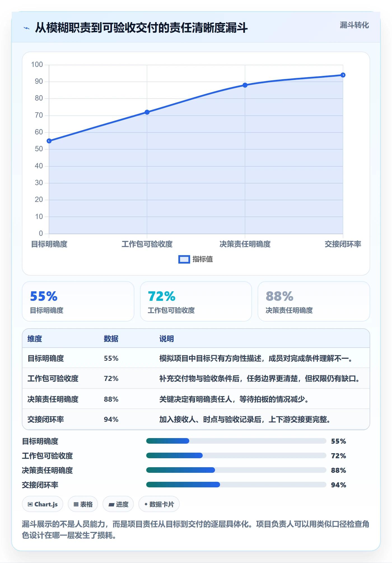Click the 数据 table column header
392x563 pixels.
tap(111, 339)
